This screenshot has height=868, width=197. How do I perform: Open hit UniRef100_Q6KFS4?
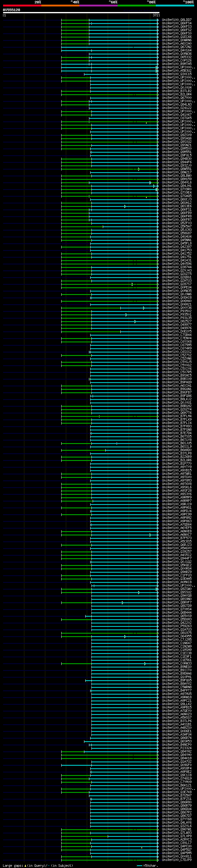177,24
